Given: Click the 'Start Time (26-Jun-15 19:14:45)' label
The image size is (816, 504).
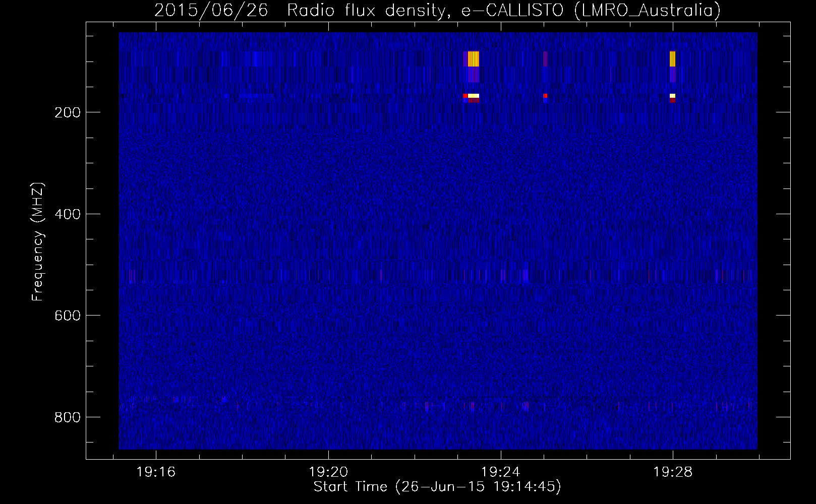Looking at the screenshot, I should (437, 487).
